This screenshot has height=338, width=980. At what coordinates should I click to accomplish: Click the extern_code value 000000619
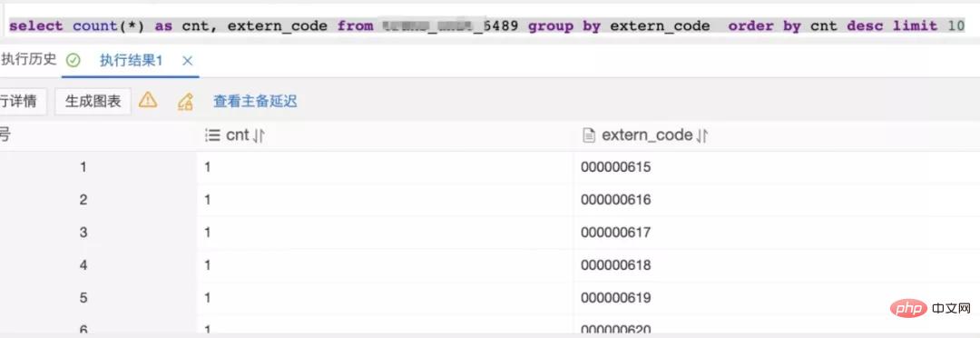click(615, 297)
